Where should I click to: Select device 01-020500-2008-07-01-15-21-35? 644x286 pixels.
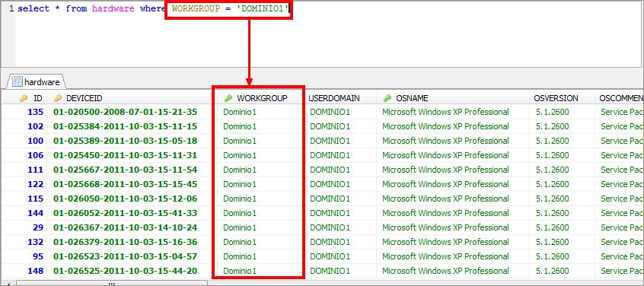tap(126, 112)
